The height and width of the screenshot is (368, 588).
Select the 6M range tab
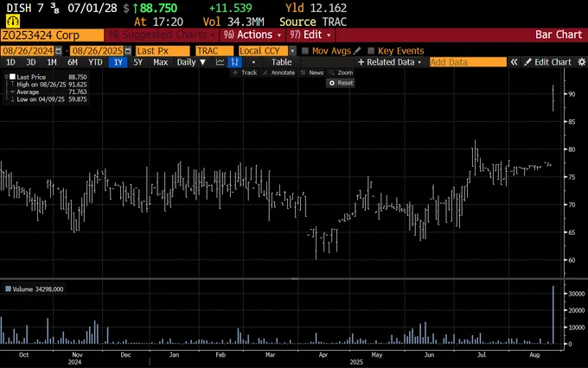click(72, 62)
